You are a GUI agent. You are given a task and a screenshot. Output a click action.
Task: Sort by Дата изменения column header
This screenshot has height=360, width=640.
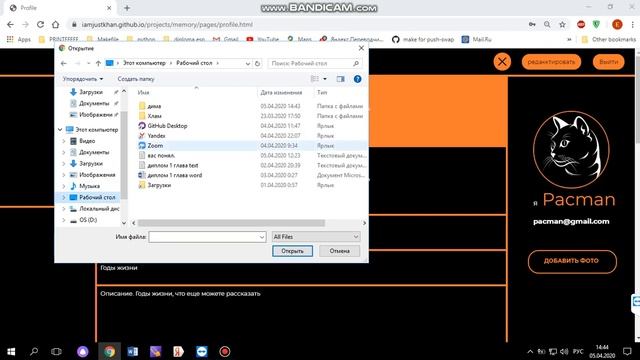[x=281, y=93]
